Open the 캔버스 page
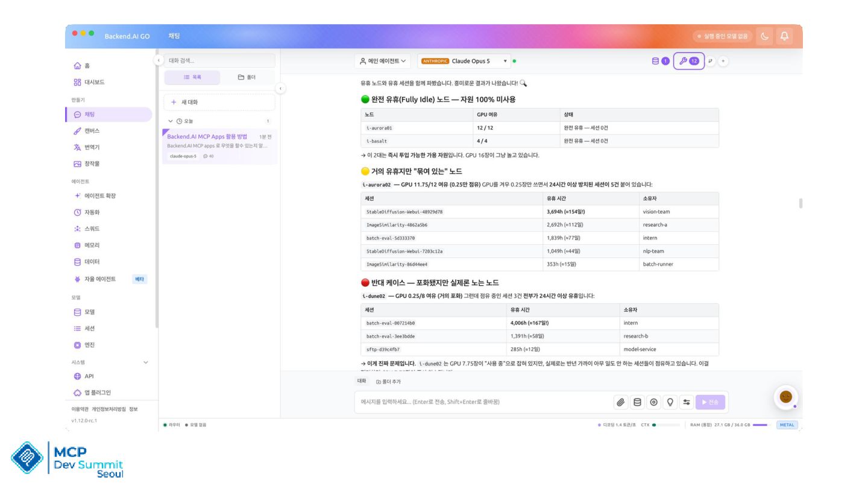The width and height of the screenshot is (868, 489). click(x=108, y=131)
